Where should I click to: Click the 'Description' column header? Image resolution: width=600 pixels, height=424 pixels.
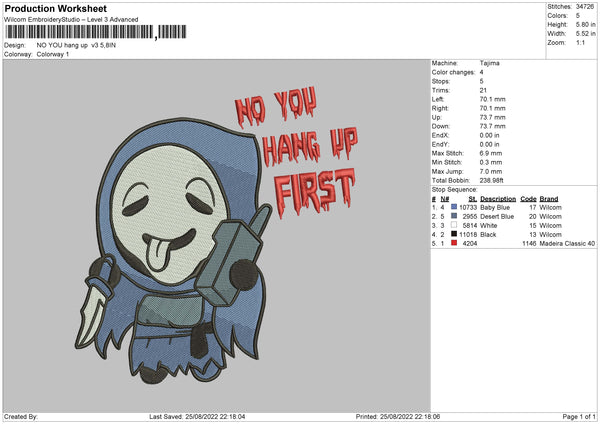click(498, 199)
